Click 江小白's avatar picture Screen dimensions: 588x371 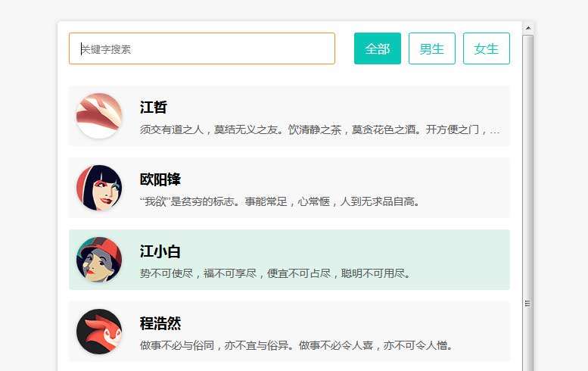(99, 260)
